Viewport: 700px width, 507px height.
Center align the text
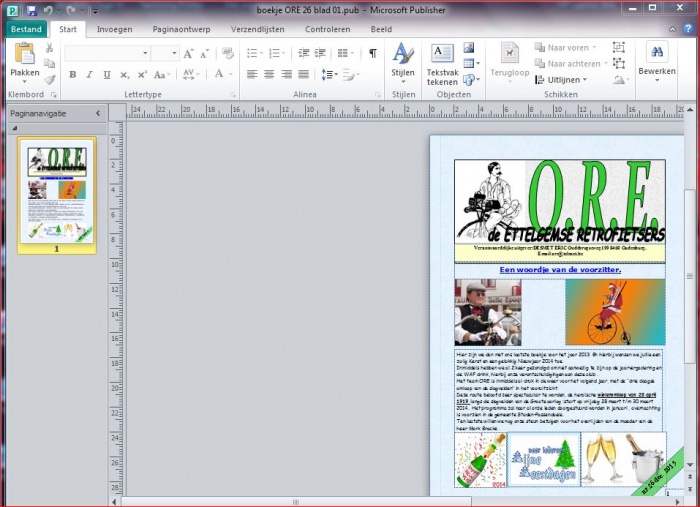point(269,75)
